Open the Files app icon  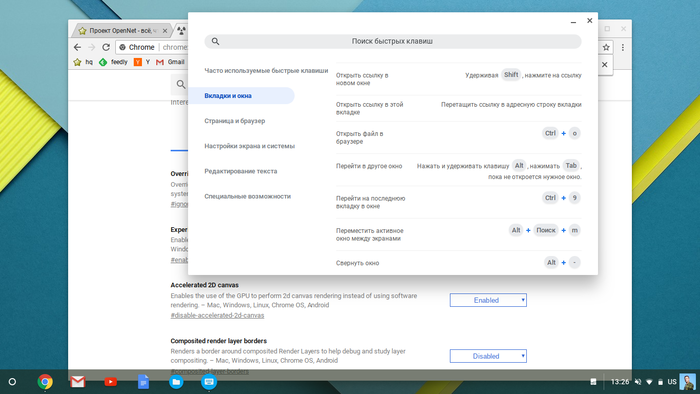[176, 382]
